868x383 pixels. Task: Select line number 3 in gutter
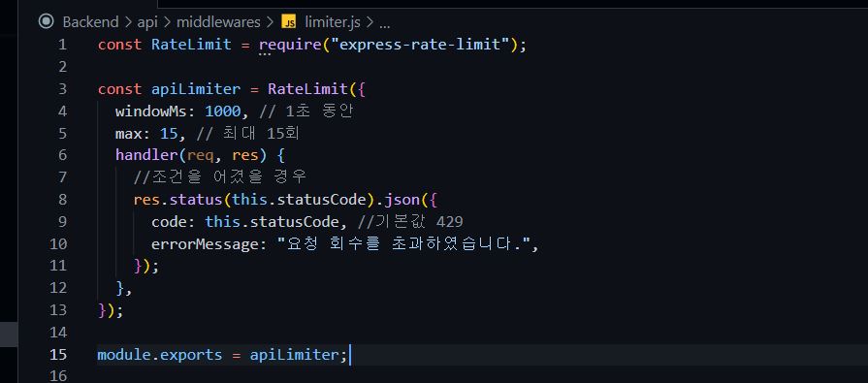coord(62,88)
